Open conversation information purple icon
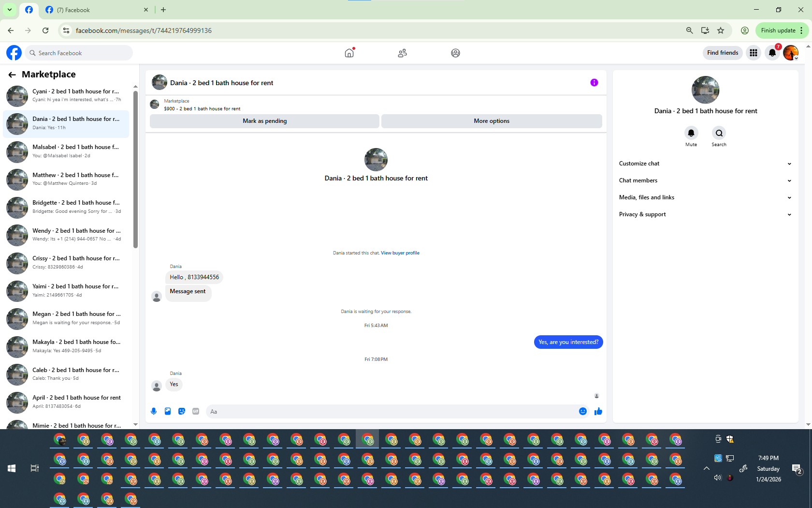812x508 pixels. click(x=594, y=83)
